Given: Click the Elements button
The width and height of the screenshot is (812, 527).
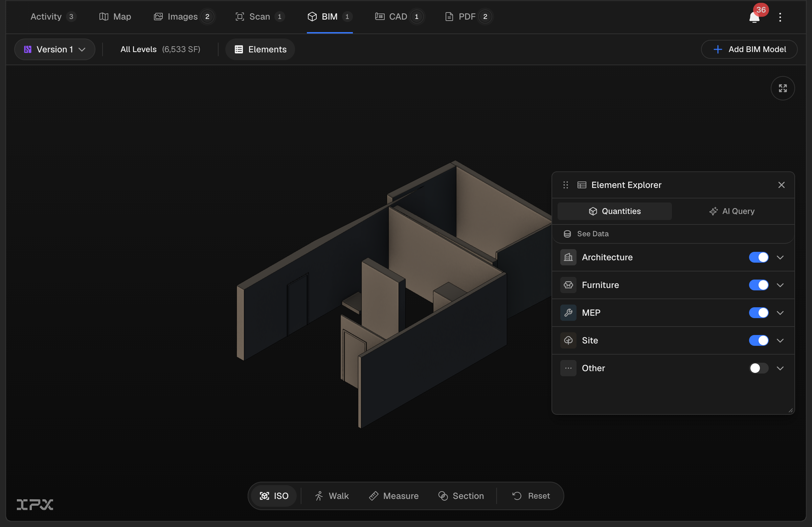Looking at the screenshot, I should (x=260, y=49).
